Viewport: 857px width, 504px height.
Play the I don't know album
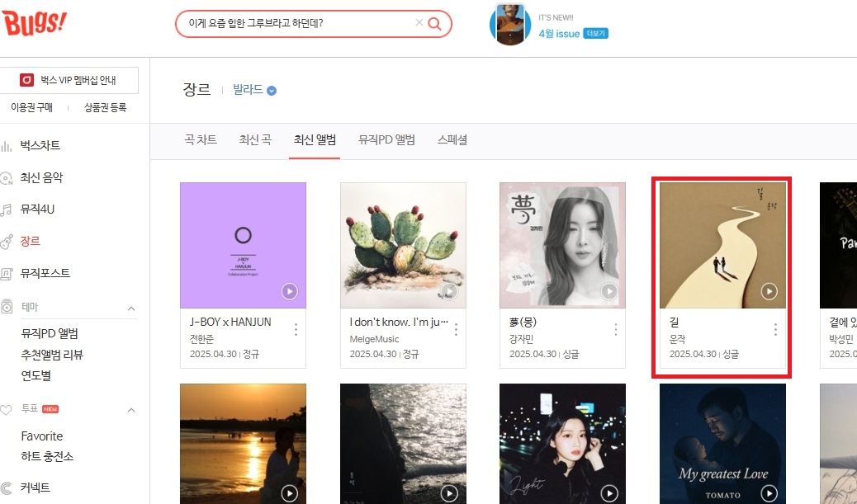(x=449, y=291)
